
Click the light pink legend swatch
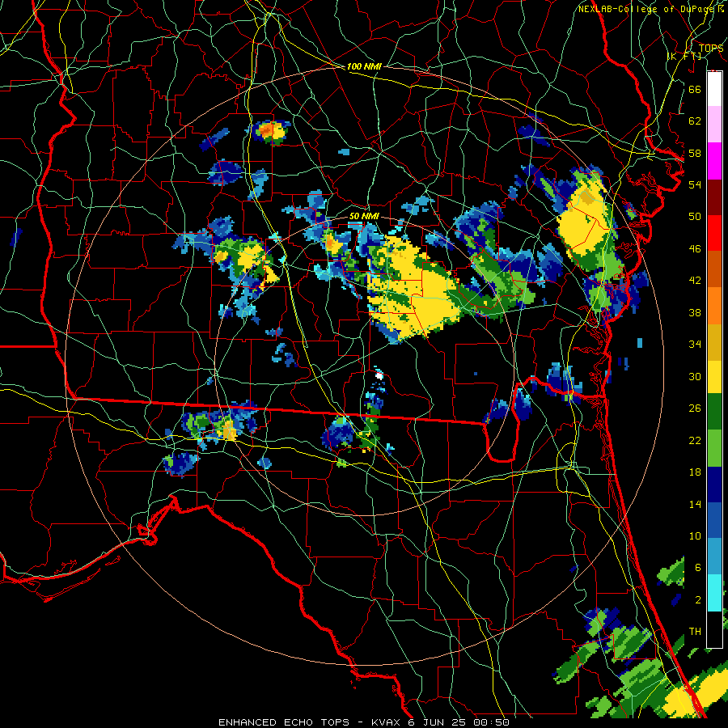(714, 124)
